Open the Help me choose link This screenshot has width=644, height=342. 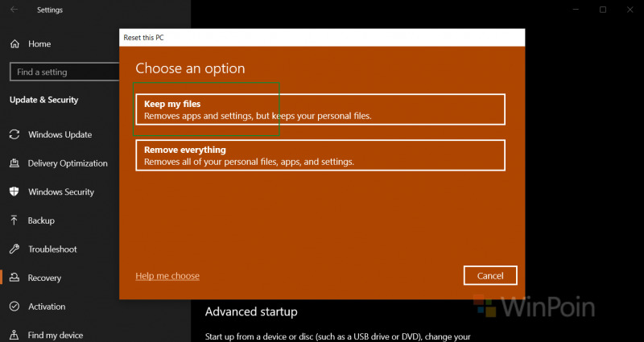click(167, 276)
